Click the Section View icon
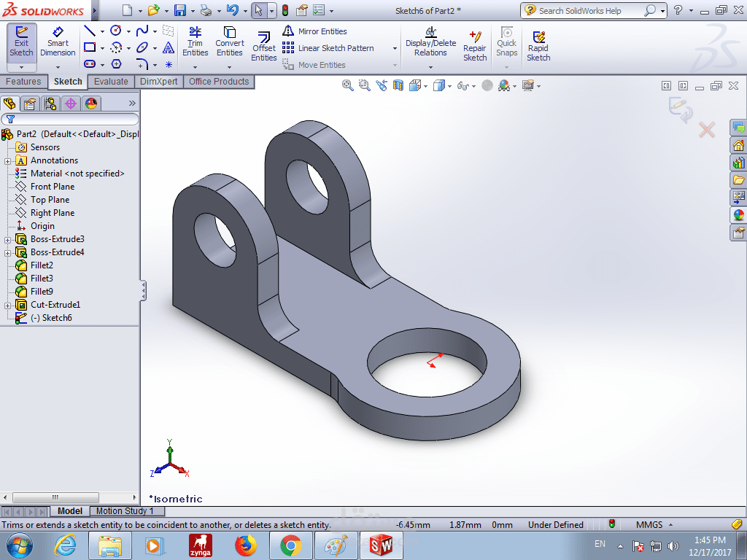The width and height of the screenshot is (747, 560). coord(398,86)
